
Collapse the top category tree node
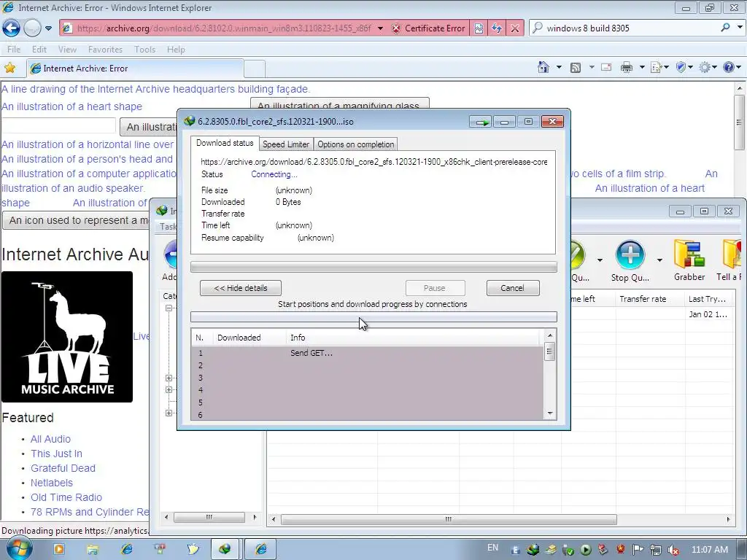(x=169, y=308)
